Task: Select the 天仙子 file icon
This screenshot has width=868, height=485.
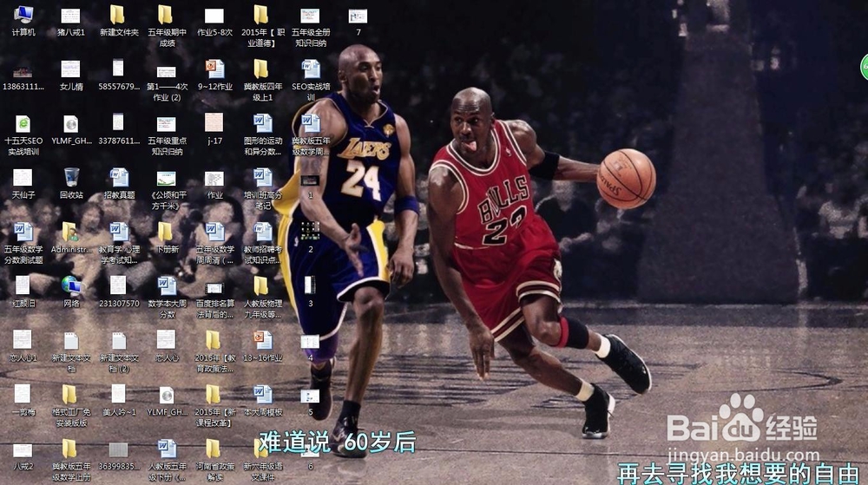Action: point(23,178)
